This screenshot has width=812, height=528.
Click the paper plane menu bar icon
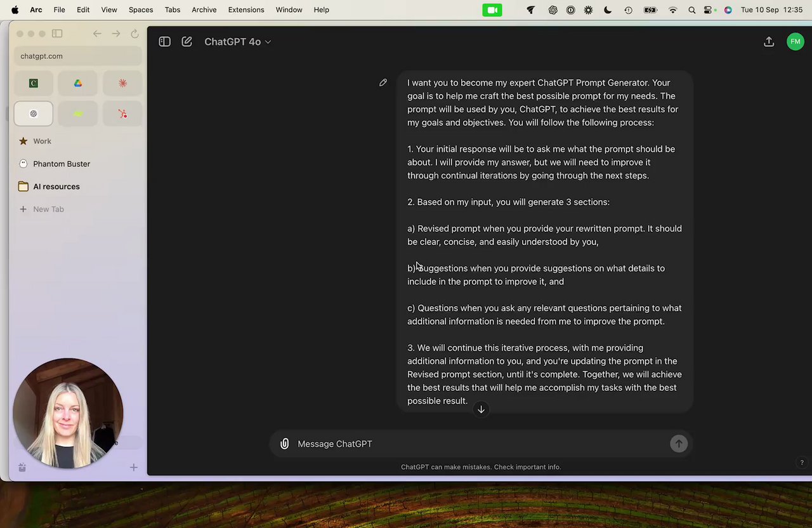531,10
